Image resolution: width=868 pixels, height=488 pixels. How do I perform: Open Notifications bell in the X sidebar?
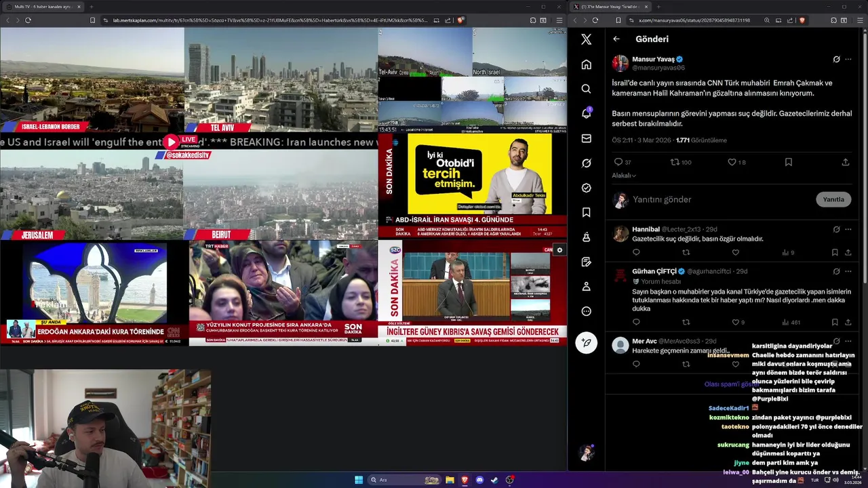tap(587, 113)
